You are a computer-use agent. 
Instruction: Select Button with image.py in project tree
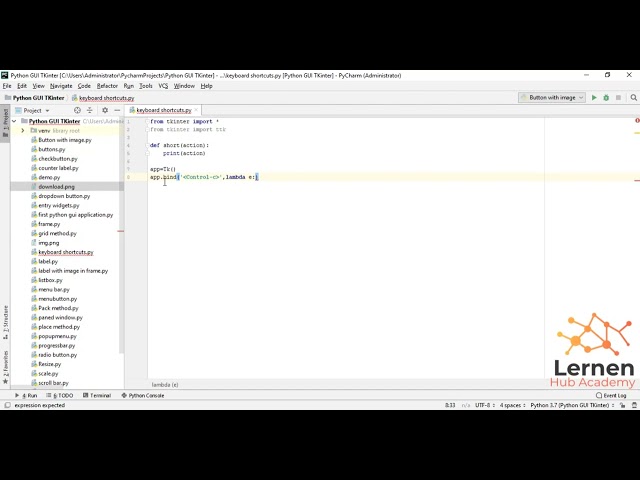coord(65,140)
